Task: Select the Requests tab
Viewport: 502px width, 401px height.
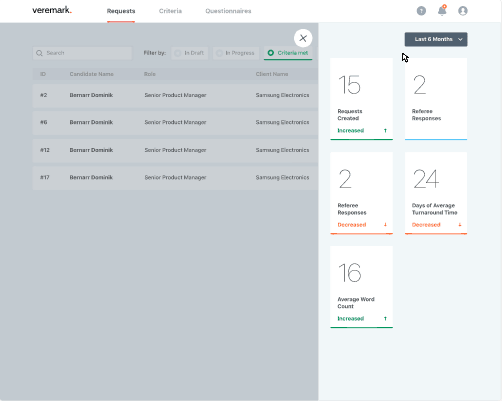Action: (x=121, y=11)
